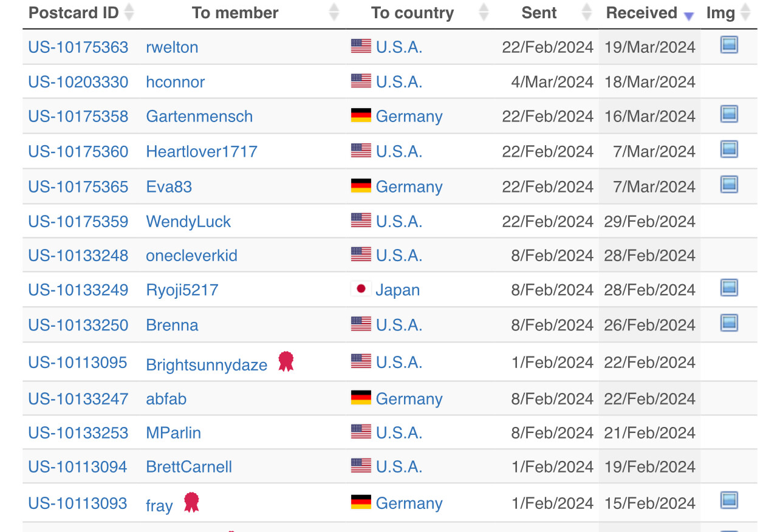The image size is (780, 532).
Task: Click image icon in Eva83 row
Action: pos(729,185)
